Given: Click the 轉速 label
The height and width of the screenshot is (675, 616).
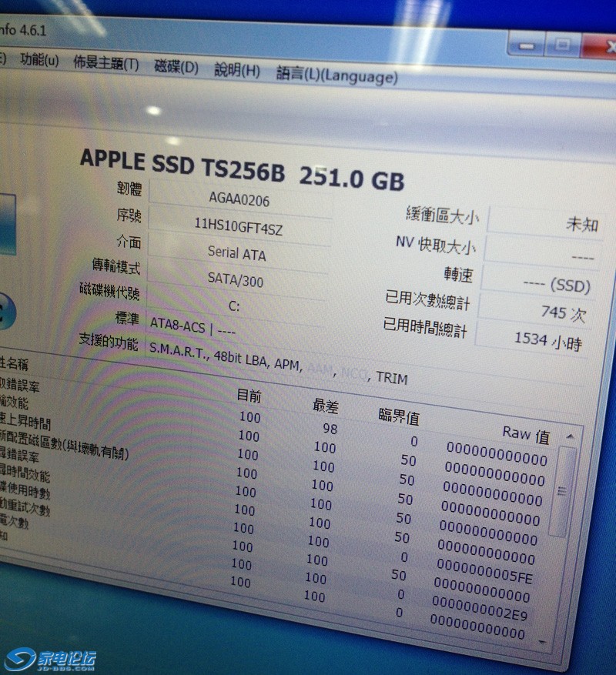Looking at the screenshot, I should point(459,274).
